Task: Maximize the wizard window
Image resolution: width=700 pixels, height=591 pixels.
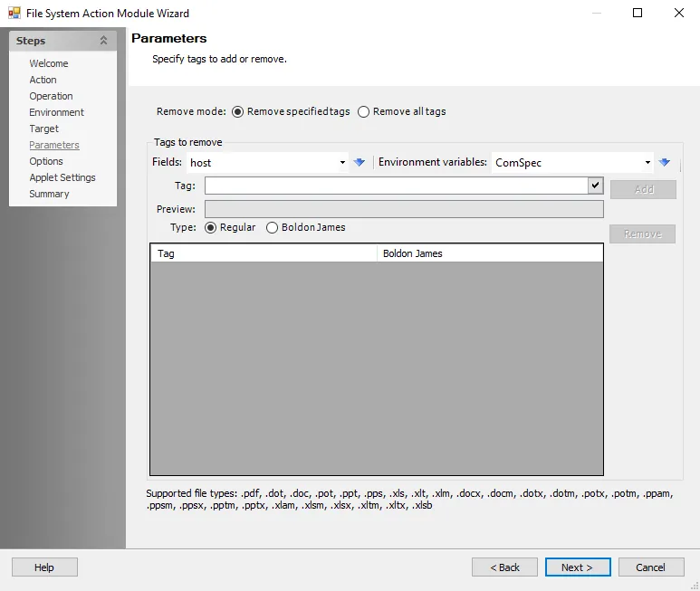Action: [x=638, y=13]
